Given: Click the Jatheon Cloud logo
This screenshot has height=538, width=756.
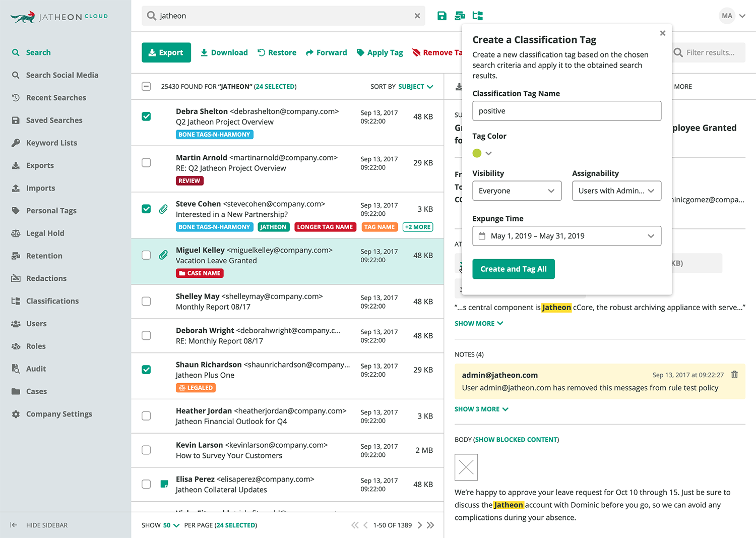Looking at the screenshot, I should pos(59,17).
